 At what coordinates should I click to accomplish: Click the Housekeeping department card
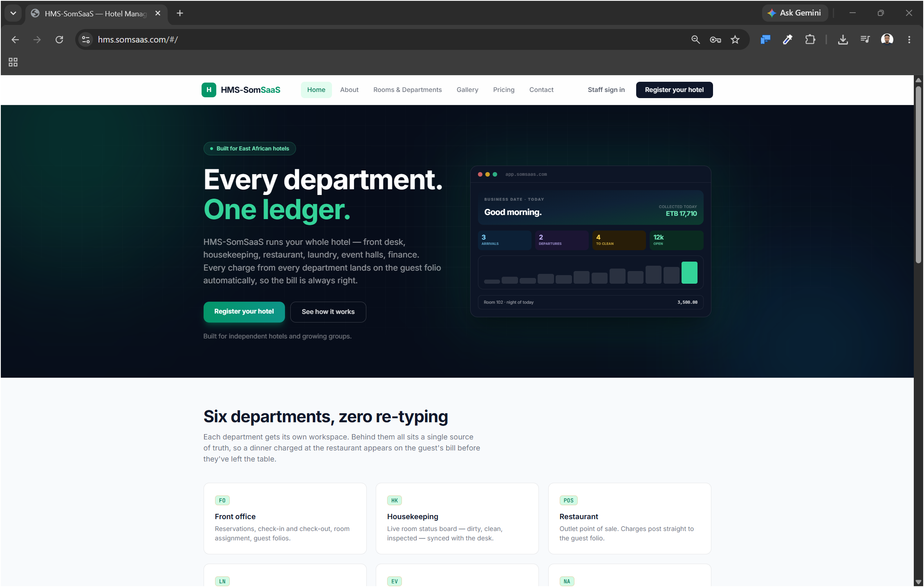coord(457,518)
